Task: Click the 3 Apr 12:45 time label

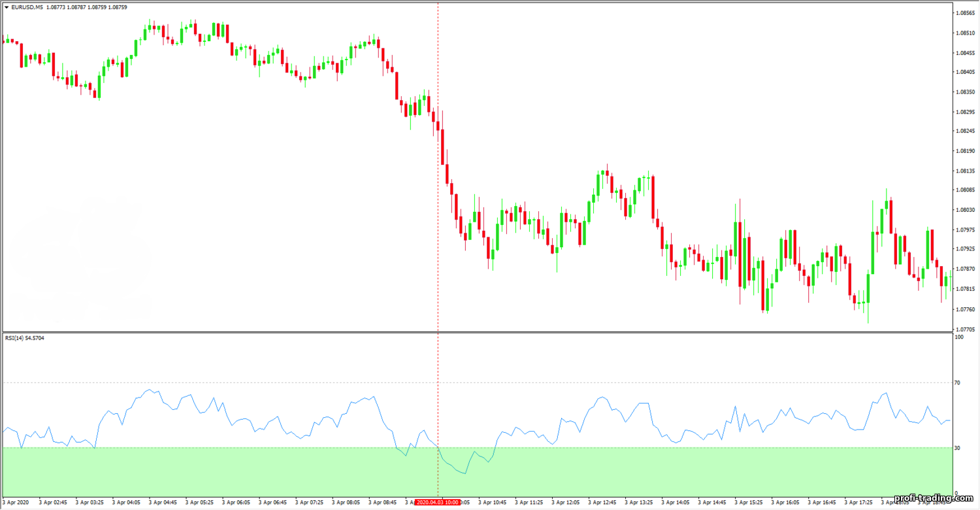Action: 603,503
